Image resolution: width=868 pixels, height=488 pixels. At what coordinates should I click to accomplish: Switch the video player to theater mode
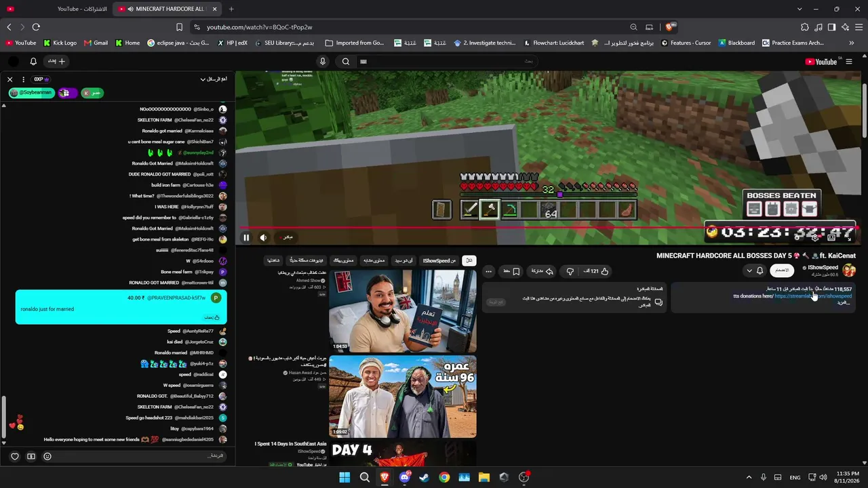click(833, 237)
